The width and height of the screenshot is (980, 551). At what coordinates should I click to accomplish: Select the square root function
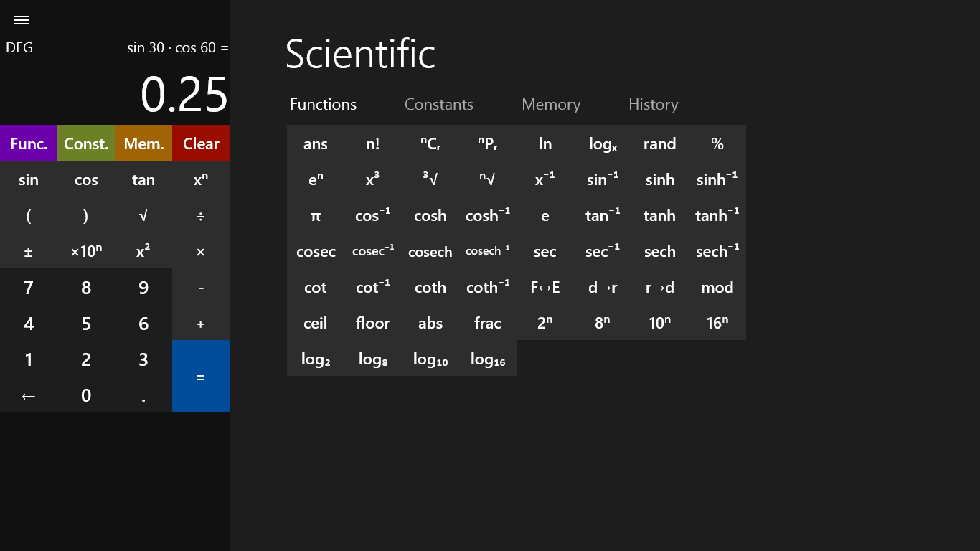pos(143,216)
